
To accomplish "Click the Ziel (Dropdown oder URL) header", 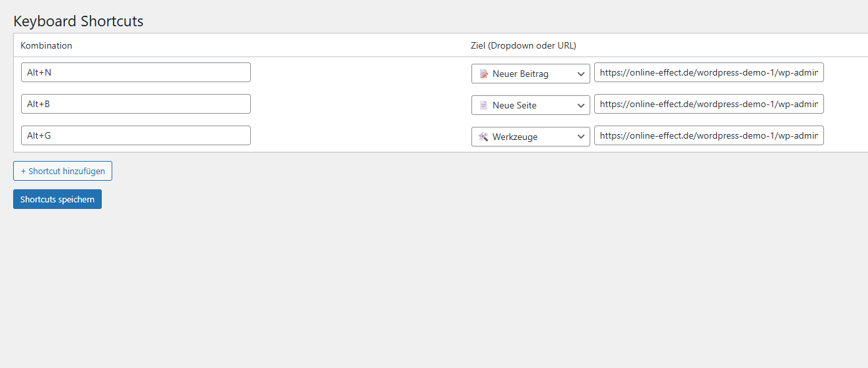I will click(x=523, y=45).
